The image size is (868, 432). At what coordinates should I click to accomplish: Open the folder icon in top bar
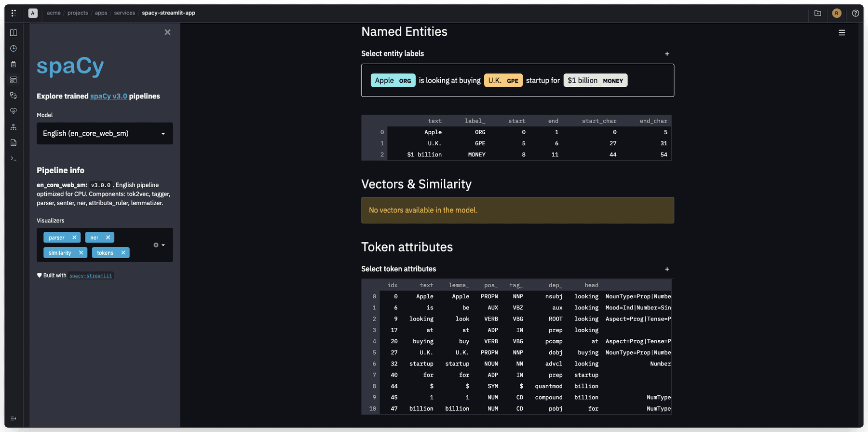[818, 13]
